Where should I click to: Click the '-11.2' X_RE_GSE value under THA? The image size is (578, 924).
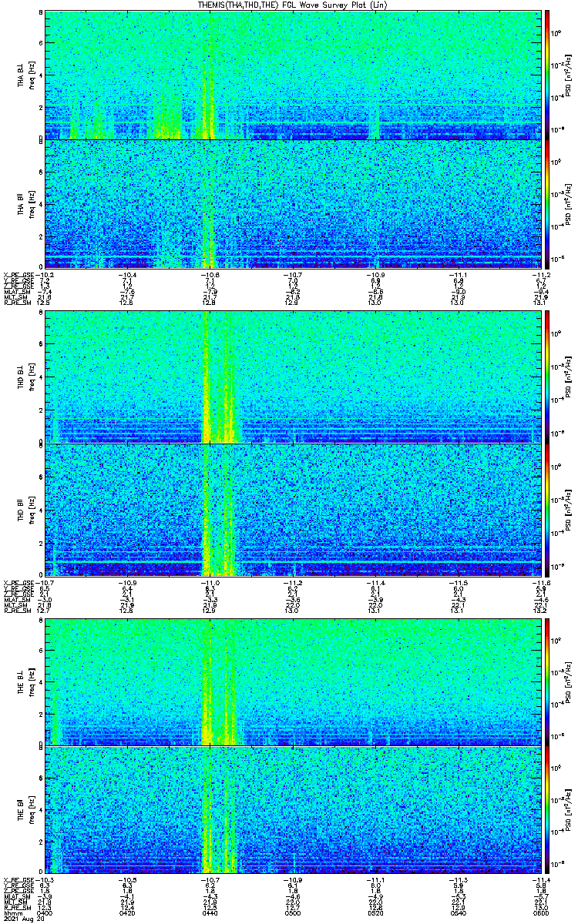pyautogui.click(x=540, y=274)
